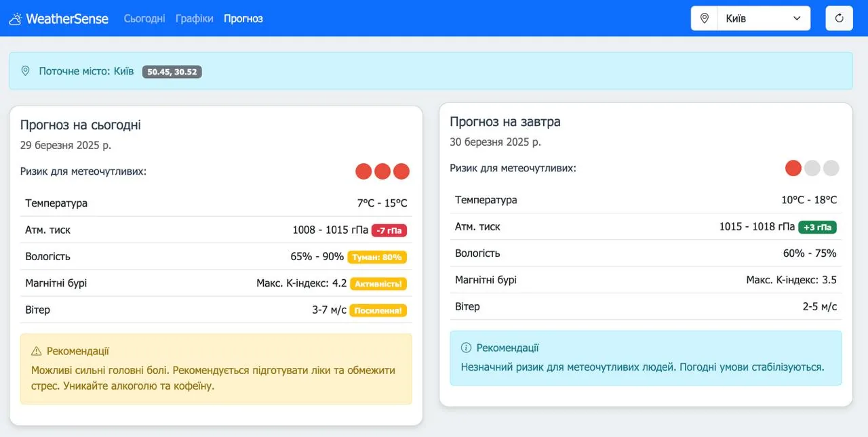Viewport: 868px width, 437px height.
Task: Click the WeatherSense cloud-sun logo icon
Action: (x=15, y=19)
